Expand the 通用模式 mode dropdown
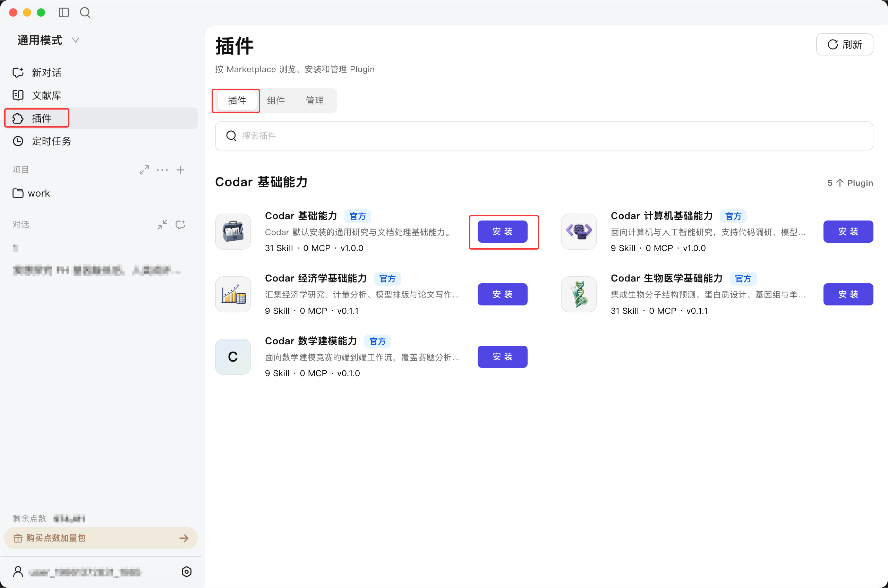The image size is (888, 588). tap(49, 40)
